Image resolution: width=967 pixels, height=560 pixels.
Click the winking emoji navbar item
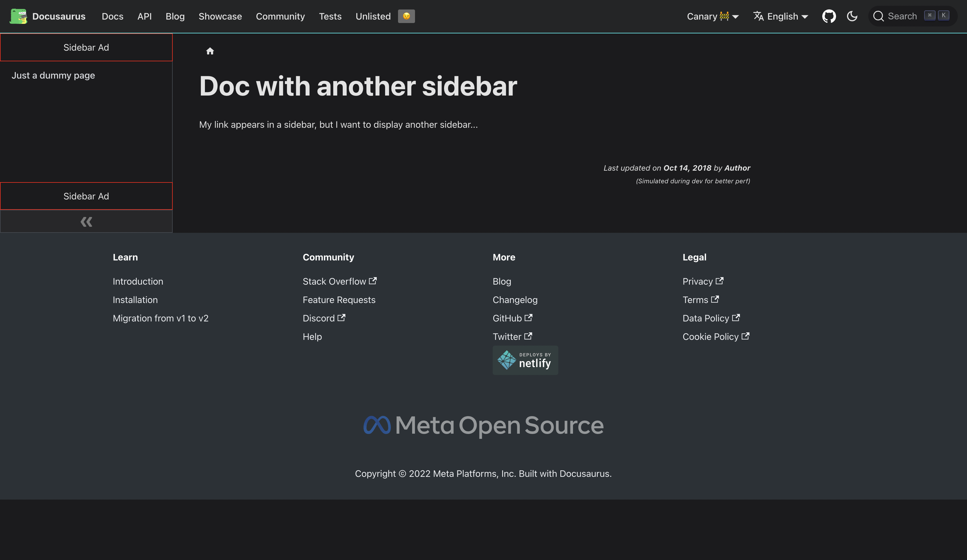pyautogui.click(x=406, y=16)
